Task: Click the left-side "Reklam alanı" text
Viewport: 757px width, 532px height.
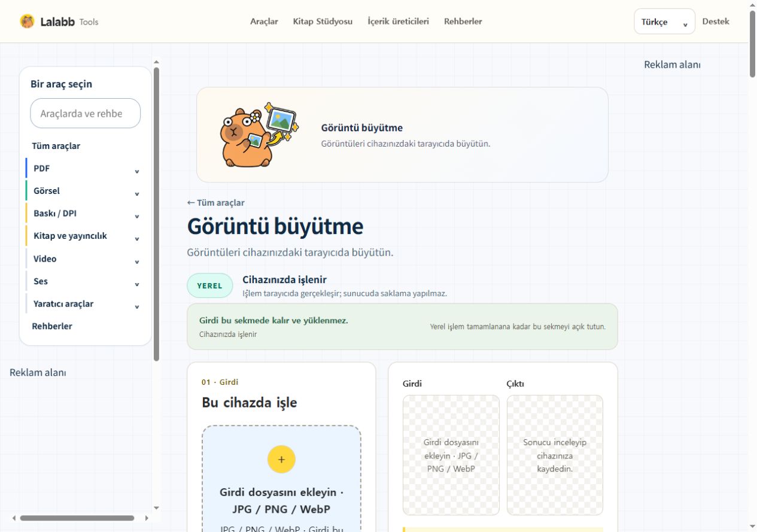Action: tap(38, 372)
